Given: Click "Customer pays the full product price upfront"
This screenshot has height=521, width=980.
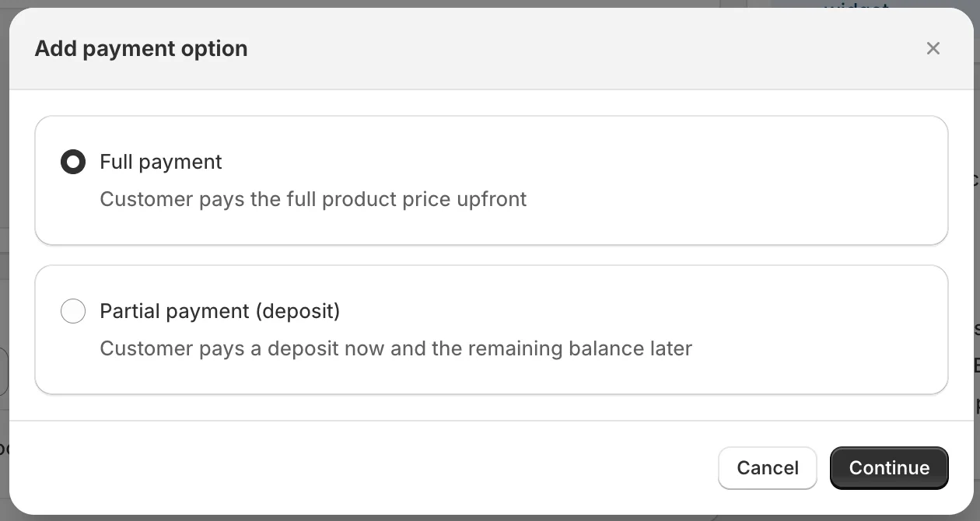Looking at the screenshot, I should pos(313,199).
